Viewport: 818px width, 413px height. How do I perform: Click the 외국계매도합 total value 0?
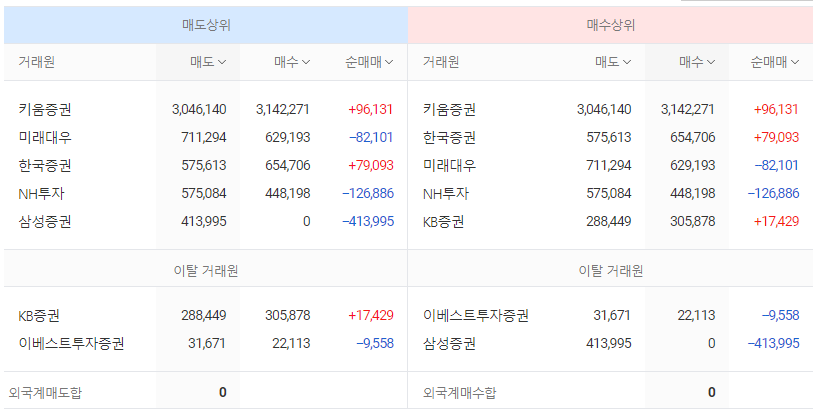pos(223,392)
